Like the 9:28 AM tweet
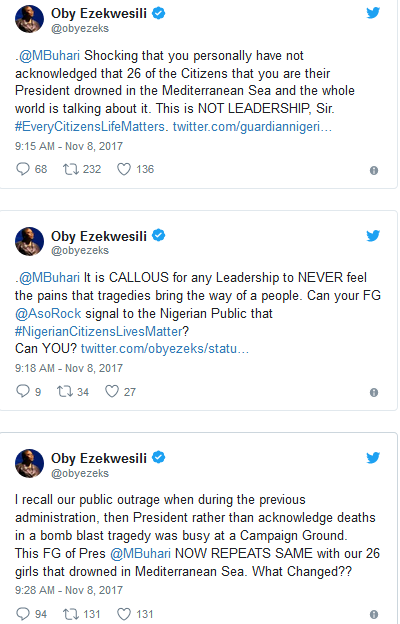 [124, 614]
